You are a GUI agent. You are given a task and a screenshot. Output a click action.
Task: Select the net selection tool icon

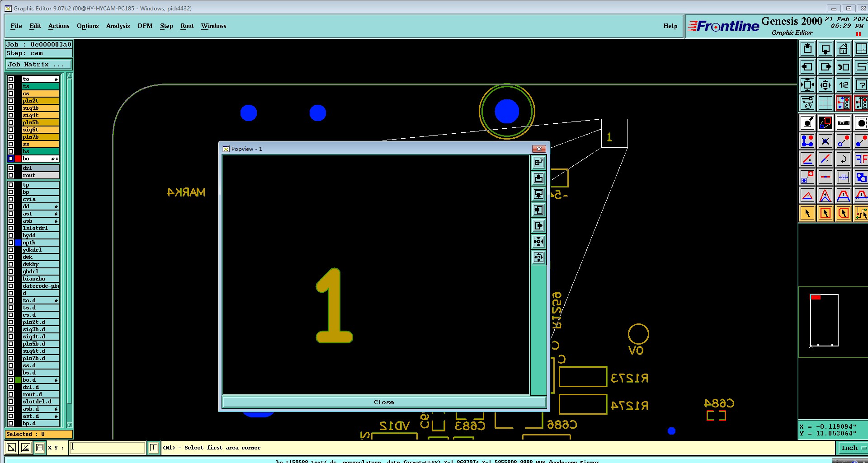tap(861, 213)
